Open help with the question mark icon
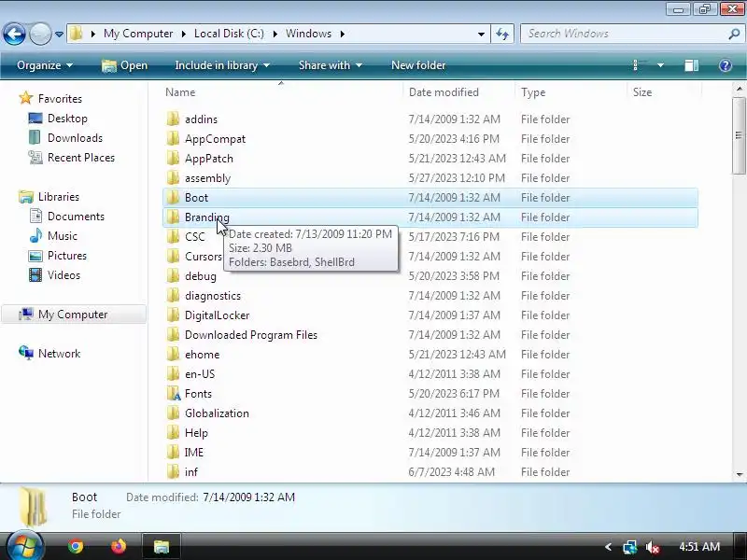747x560 pixels. [x=726, y=65]
